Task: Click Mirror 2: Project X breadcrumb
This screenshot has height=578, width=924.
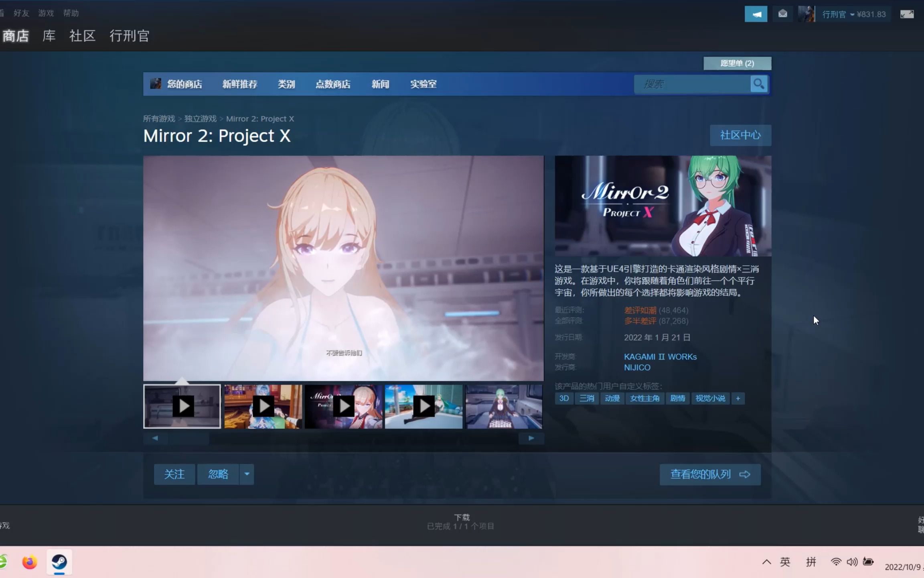Action: pos(260,119)
